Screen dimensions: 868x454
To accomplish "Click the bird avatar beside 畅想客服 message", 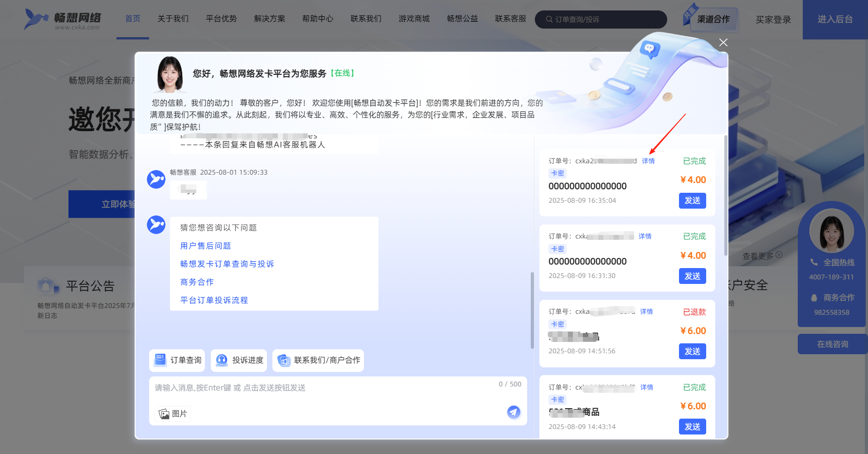I will (x=156, y=179).
